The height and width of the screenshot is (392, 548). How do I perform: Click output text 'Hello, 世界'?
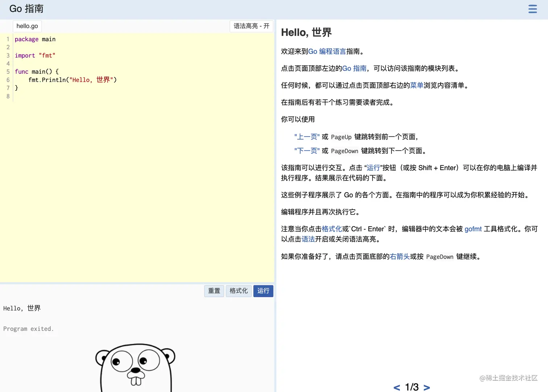22,308
